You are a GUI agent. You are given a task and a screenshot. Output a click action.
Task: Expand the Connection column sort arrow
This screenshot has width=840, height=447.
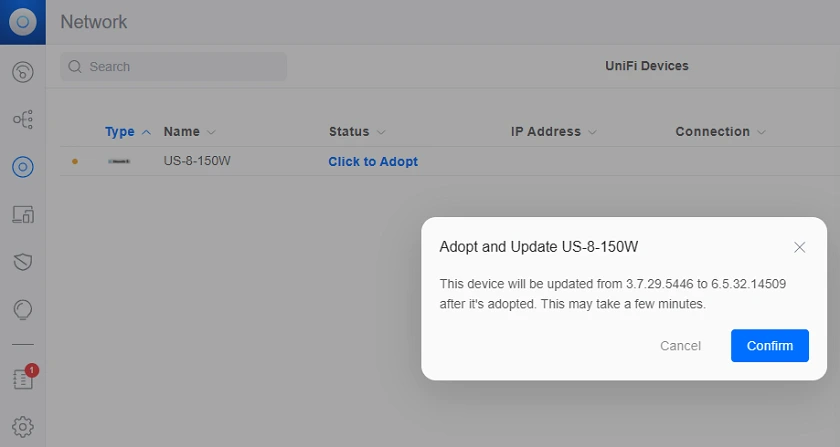tap(761, 132)
